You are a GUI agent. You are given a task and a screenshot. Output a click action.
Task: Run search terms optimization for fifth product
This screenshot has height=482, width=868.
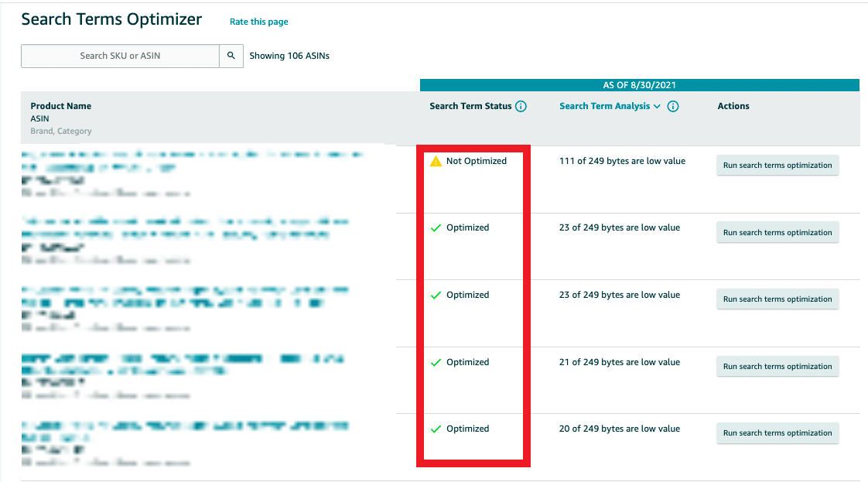pos(777,433)
